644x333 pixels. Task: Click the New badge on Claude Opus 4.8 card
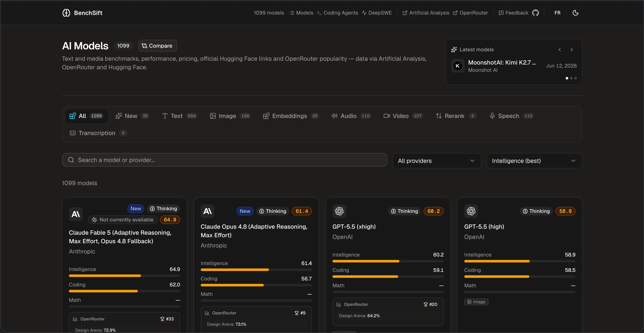click(245, 211)
